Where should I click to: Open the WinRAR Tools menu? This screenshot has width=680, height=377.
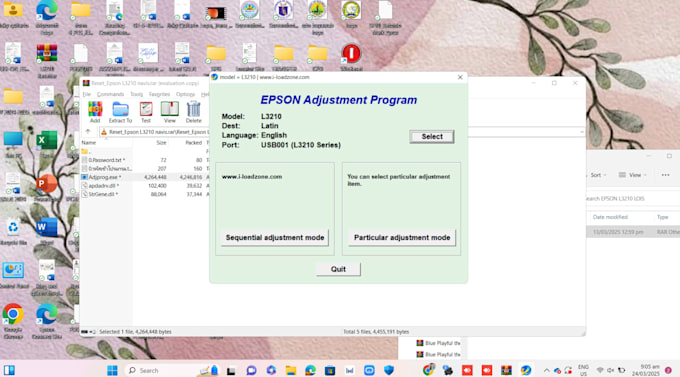point(136,94)
